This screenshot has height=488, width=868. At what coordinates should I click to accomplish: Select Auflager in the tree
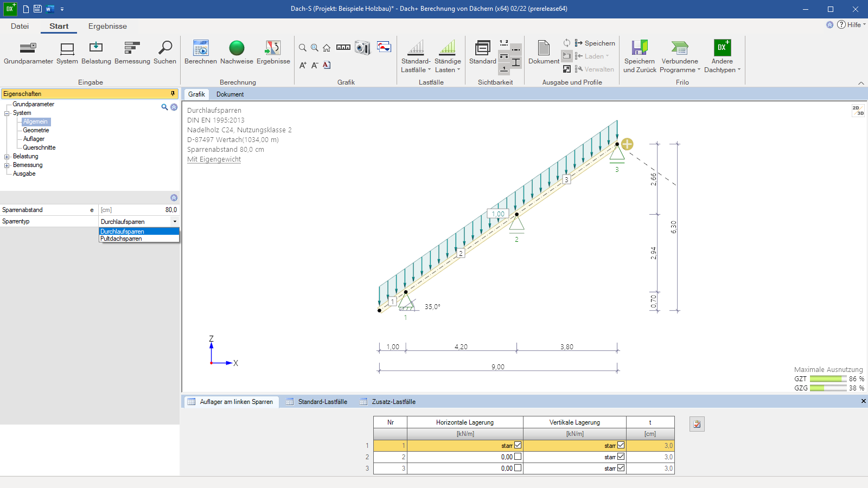(34, 139)
